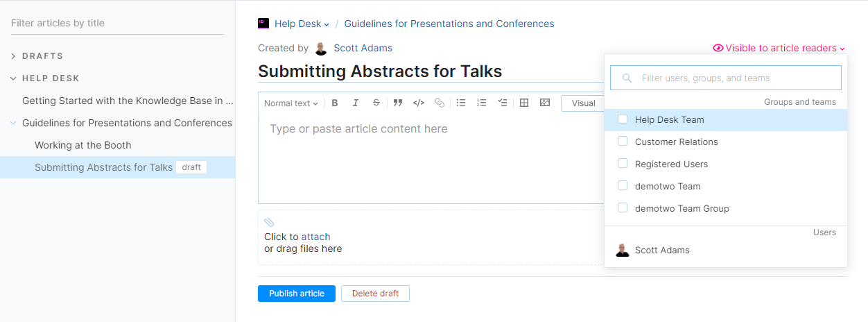Insert a checklist

click(x=503, y=103)
